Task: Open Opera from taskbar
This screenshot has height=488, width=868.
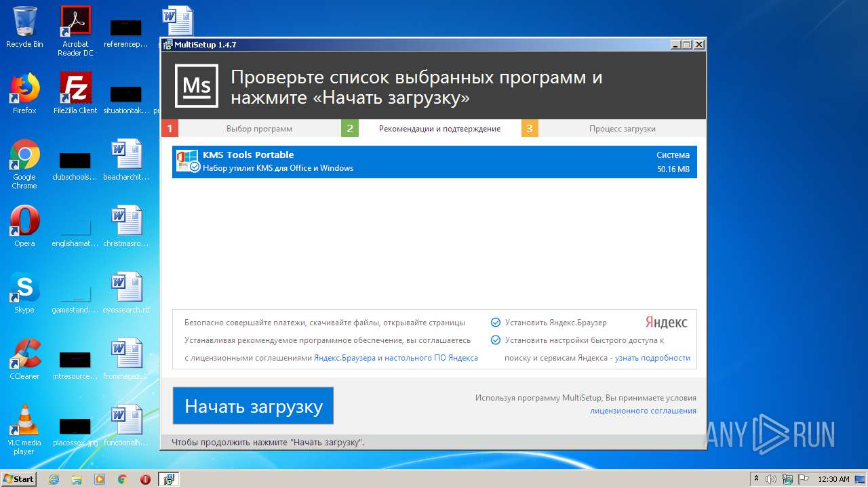Action: [x=145, y=479]
